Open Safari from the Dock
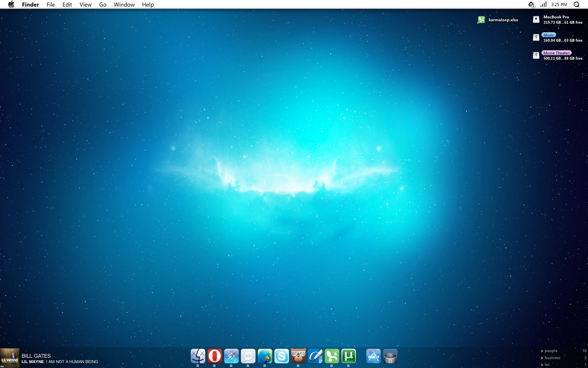Screen dimensions: 588x368 [232, 356]
